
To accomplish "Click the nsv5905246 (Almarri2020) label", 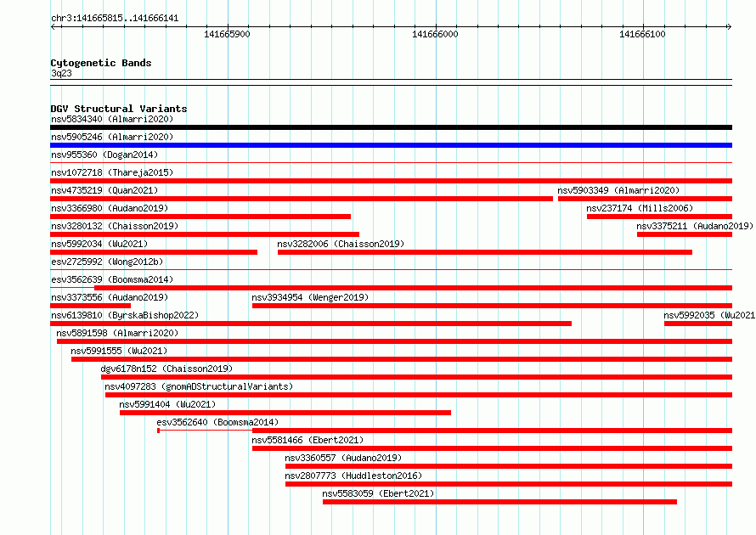I will 112,137.
